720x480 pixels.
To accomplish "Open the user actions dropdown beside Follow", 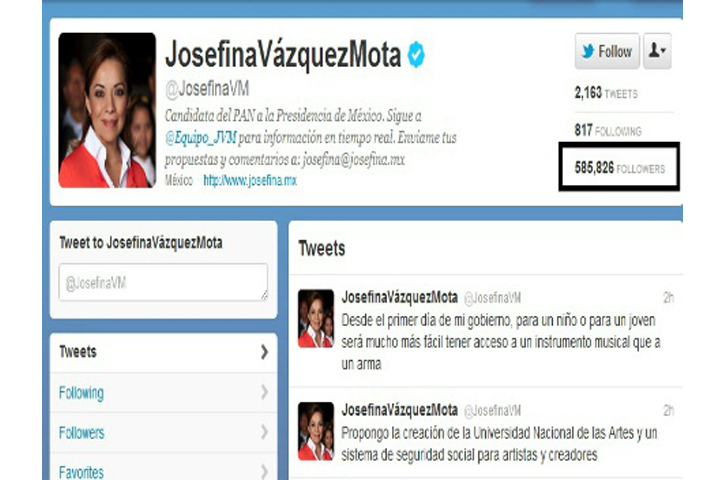I will tap(657, 51).
